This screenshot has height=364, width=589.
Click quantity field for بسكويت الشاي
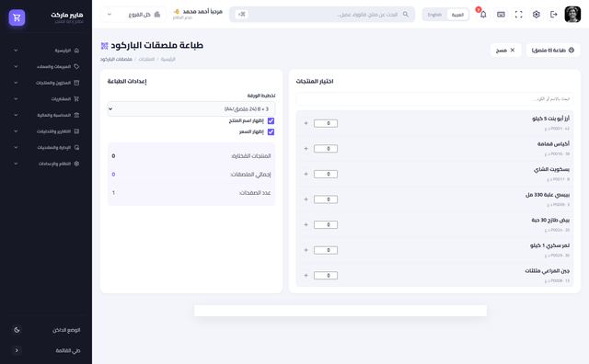click(x=326, y=174)
